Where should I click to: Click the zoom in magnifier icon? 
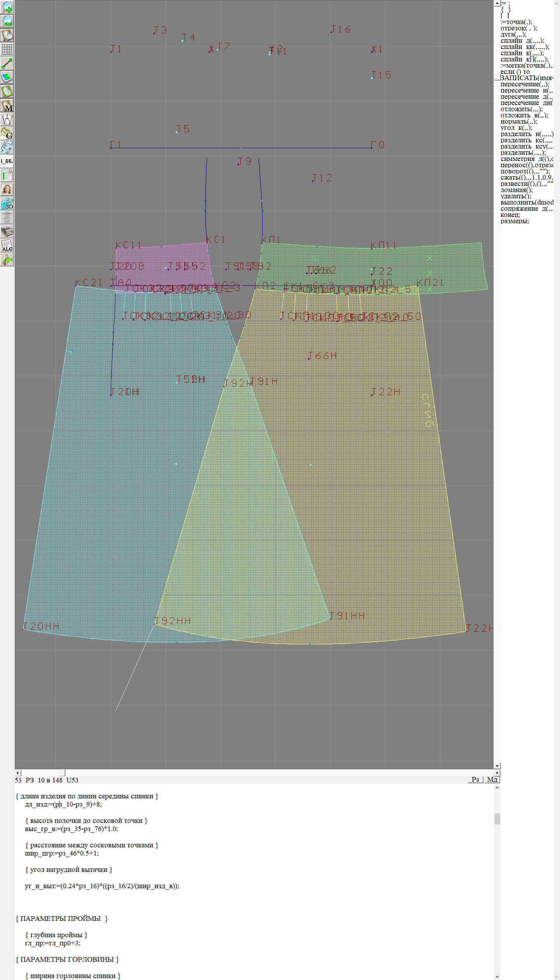tap(7, 7)
